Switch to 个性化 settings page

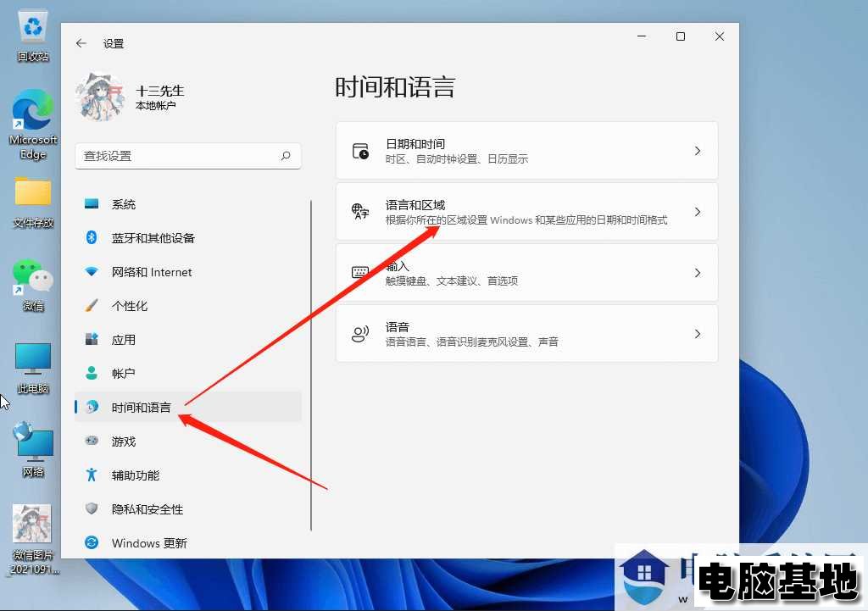[188, 305]
